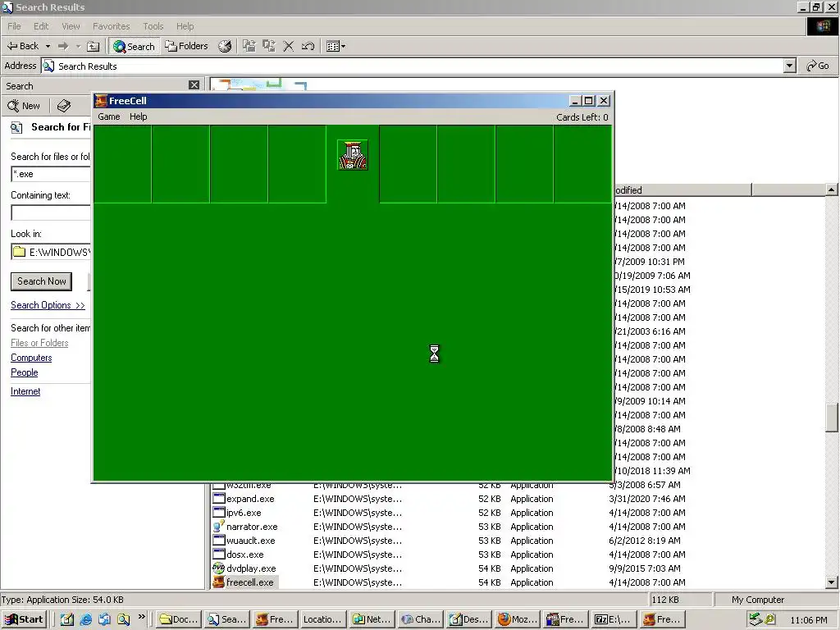Click the Copy To toolbar icon
Viewport: 840px width, 630px height.
269,46
